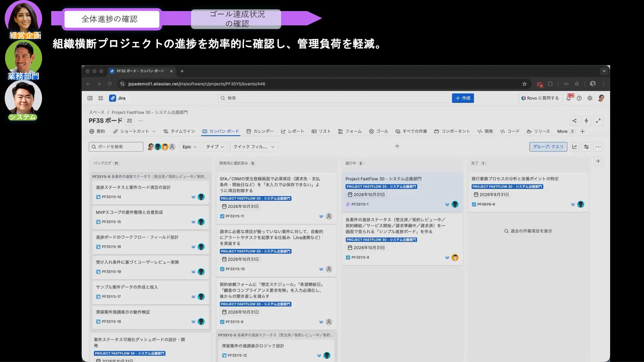Open board insights chart icon
This screenshot has width=644, height=362.
pos(574,147)
